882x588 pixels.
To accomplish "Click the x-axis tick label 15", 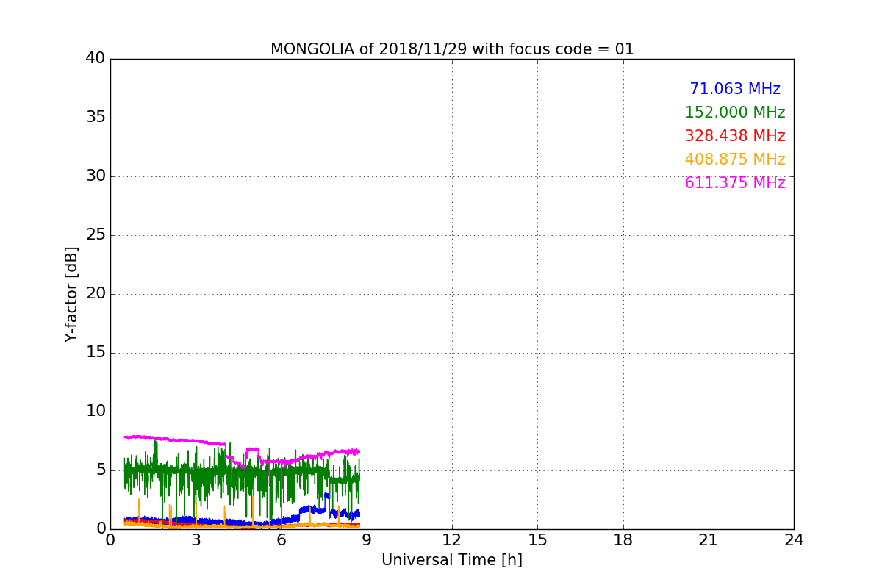I will pos(537,540).
